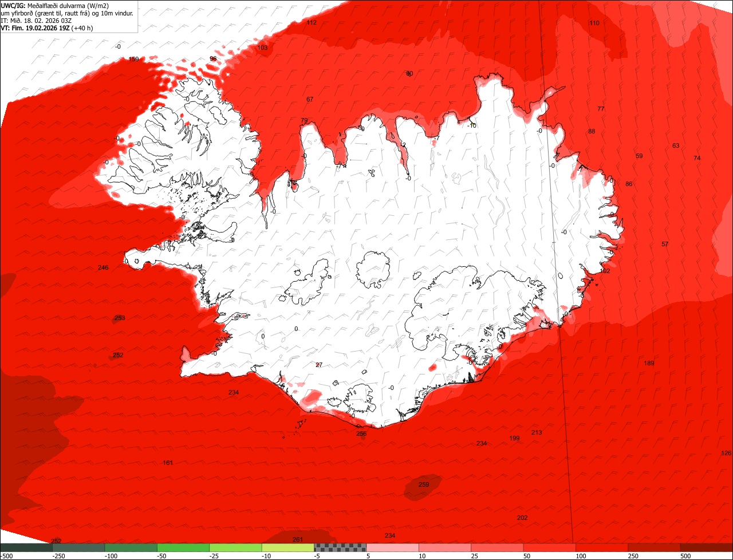This screenshot has height=560, width=733.
Task: Click the map value 57
Action: pyautogui.click(x=665, y=244)
